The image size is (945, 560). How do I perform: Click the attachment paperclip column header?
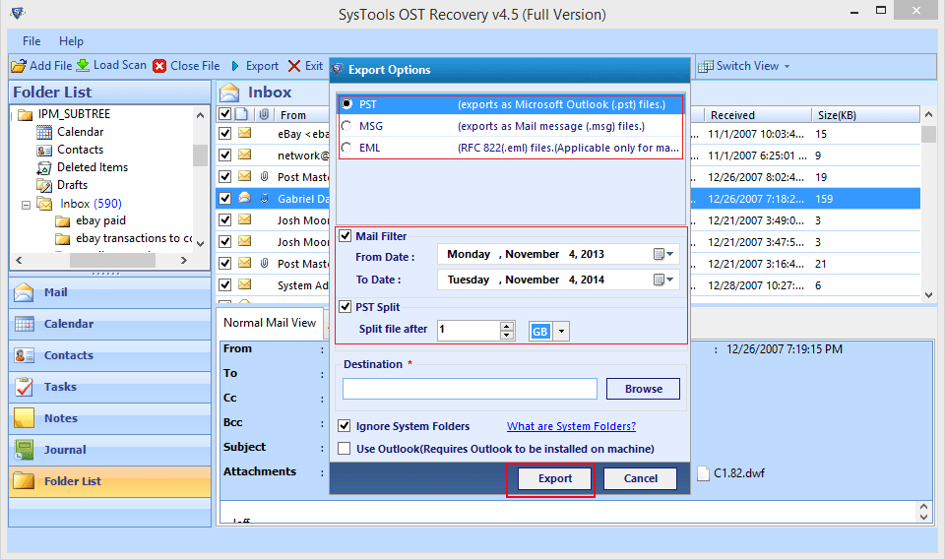264,114
